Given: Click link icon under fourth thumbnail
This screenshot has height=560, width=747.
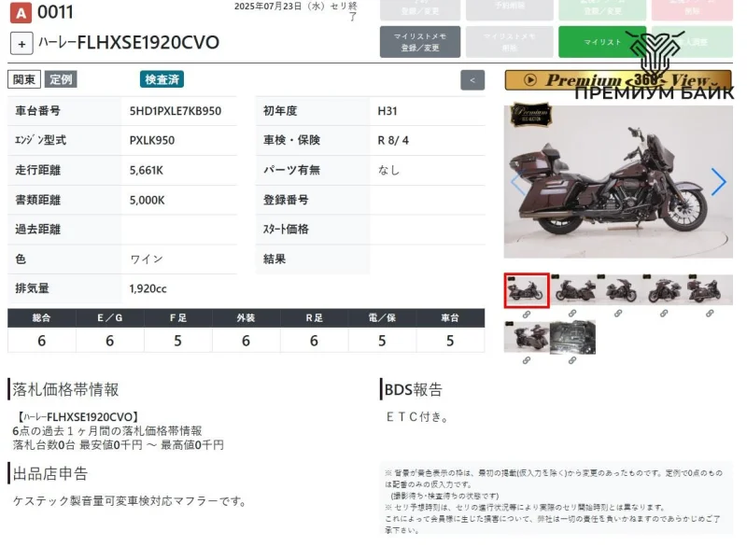Looking at the screenshot, I should tap(665, 314).
